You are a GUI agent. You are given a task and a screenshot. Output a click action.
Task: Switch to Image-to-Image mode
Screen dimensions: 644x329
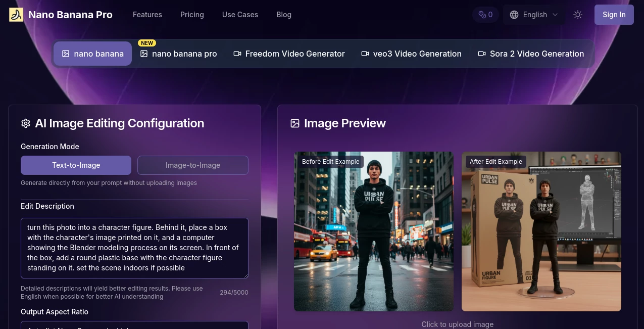click(x=193, y=165)
